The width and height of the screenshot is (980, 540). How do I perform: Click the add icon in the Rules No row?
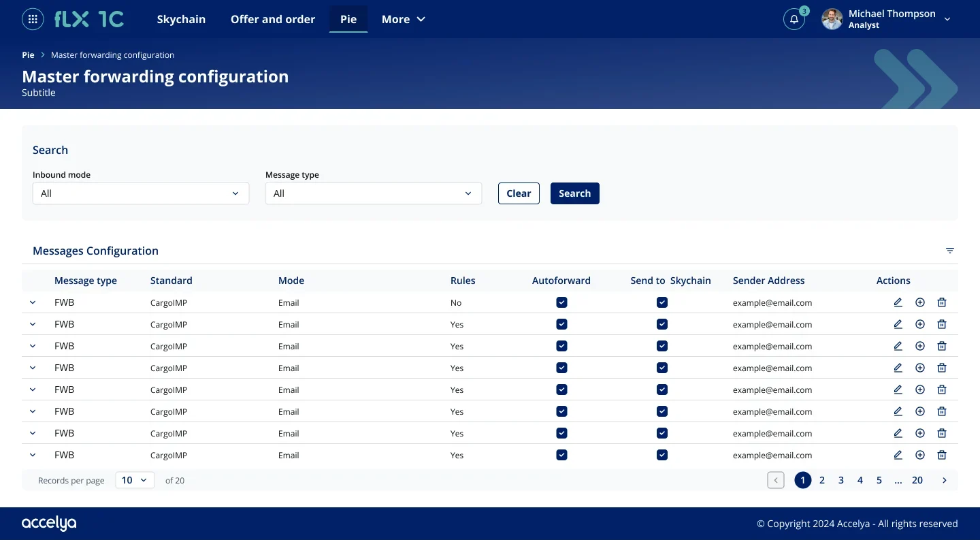(x=920, y=302)
